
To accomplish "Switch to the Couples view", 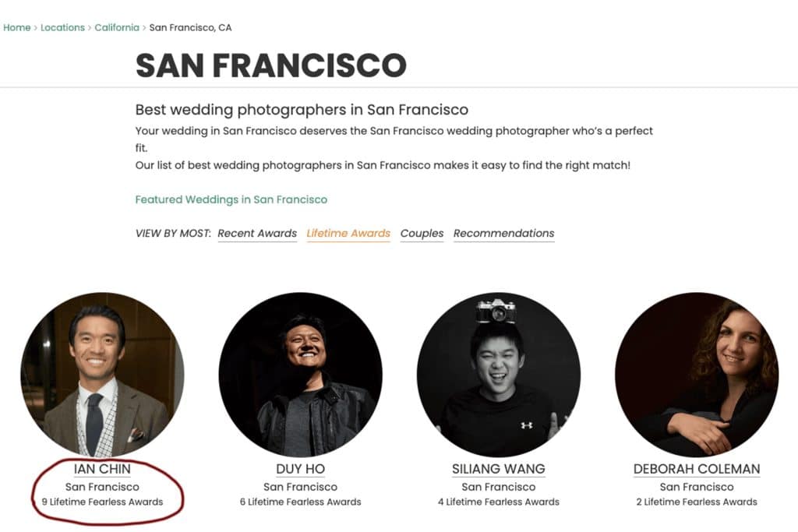I will 422,234.
